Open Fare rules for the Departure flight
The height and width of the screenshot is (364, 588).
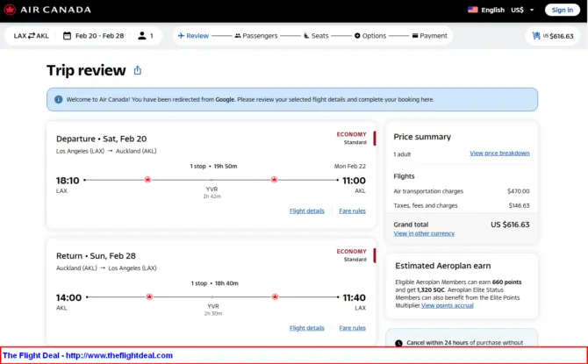[352, 211]
